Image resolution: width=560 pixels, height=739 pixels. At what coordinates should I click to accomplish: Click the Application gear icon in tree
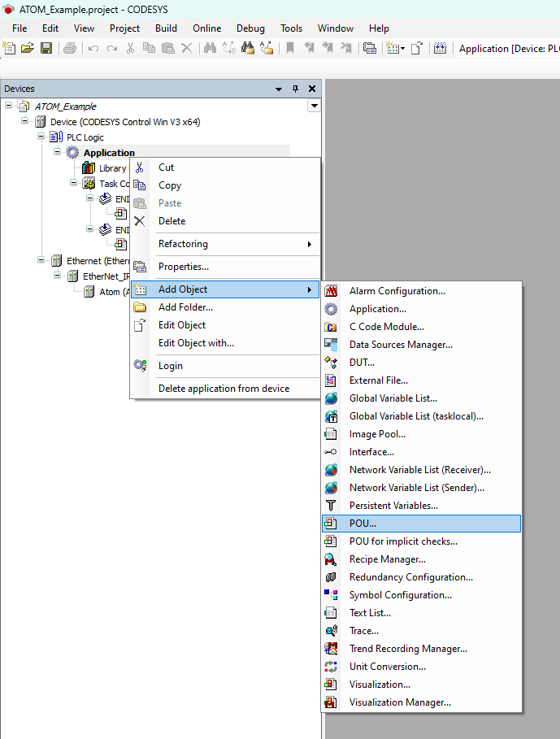[72, 152]
